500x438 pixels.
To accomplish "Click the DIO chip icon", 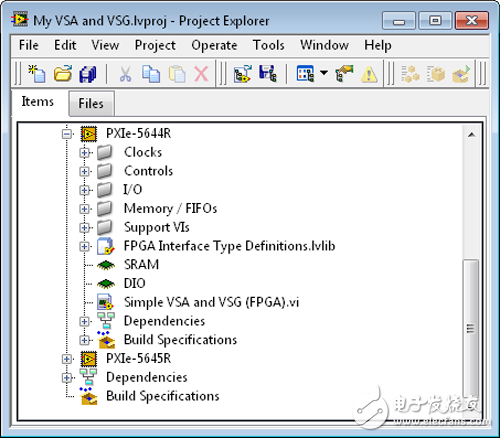I will pyautogui.click(x=106, y=284).
